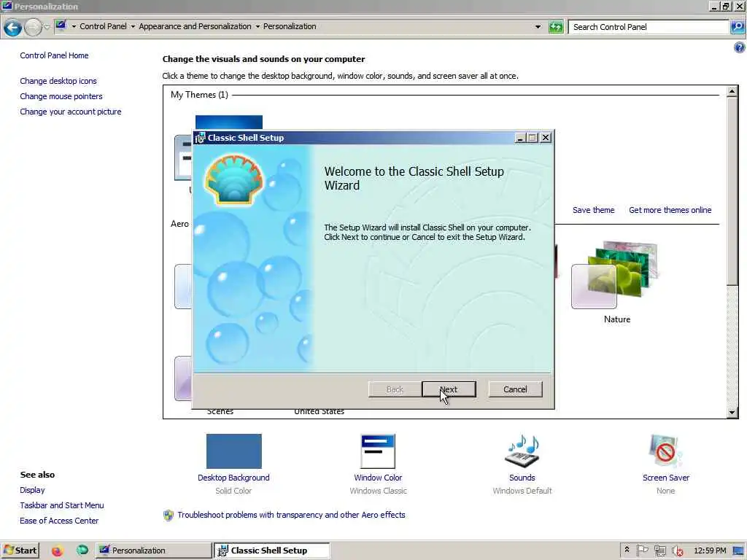Screen dimensions: 747x560
Task: Click the green globe quick launch icon
Action: (x=82, y=551)
